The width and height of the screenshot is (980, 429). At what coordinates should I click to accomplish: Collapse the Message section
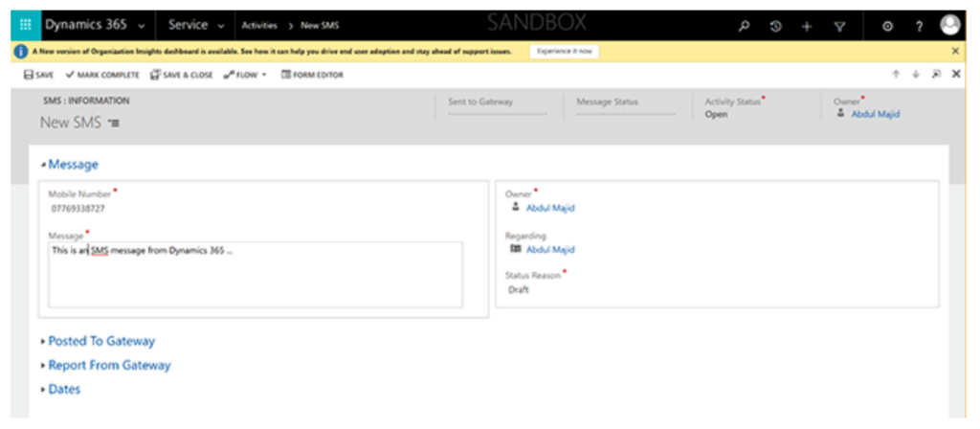pos(72,165)
